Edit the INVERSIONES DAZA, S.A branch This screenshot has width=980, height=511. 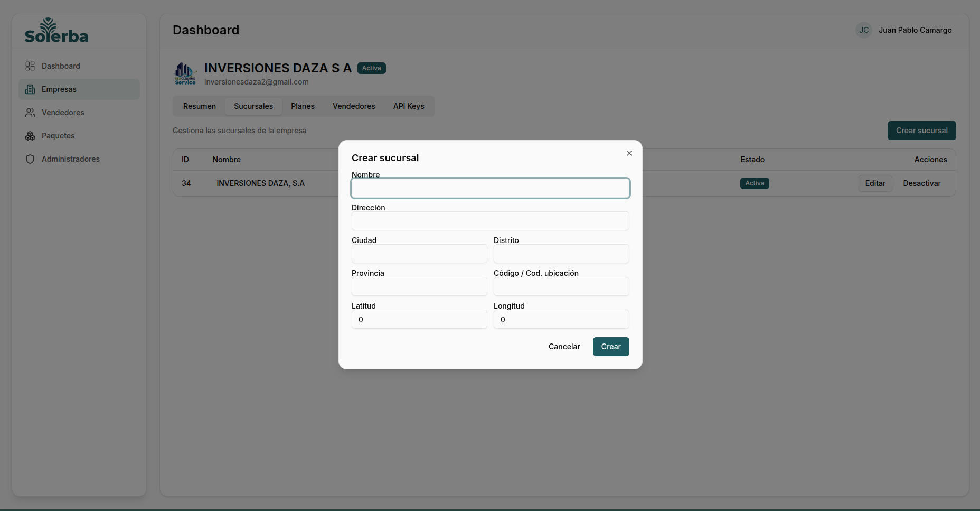click(x=875, y=183)
